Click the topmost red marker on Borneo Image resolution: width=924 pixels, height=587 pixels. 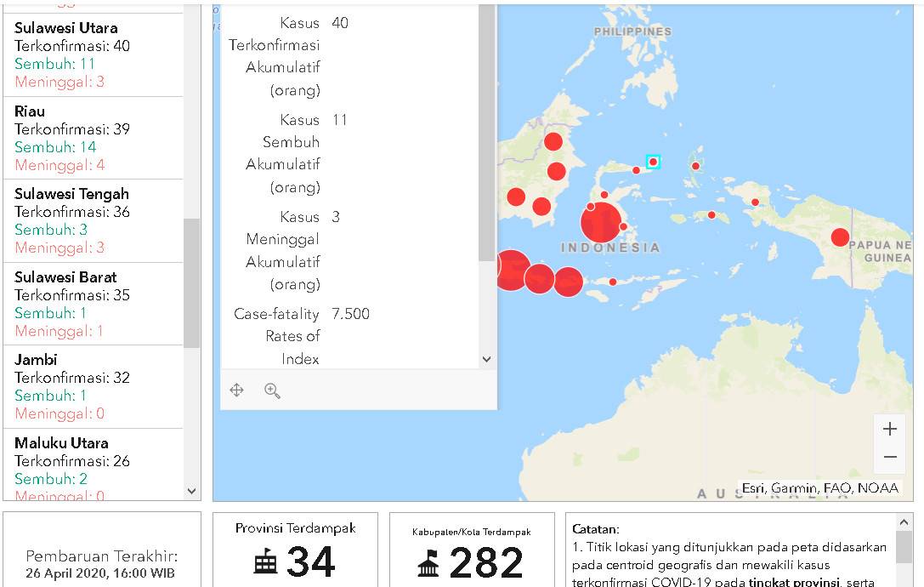click(x=553, y=141)
